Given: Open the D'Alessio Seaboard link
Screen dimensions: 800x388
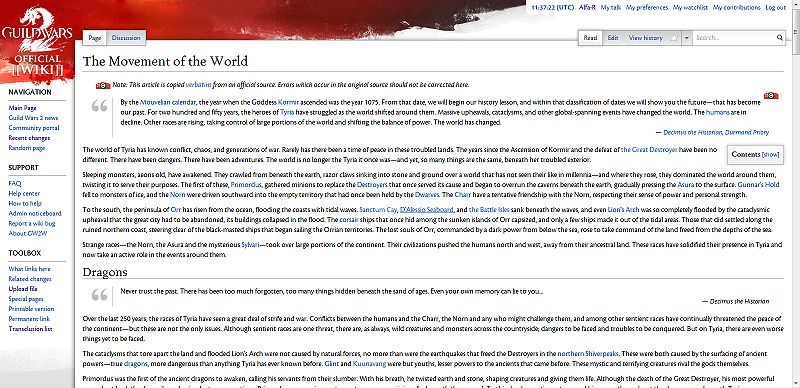Looking at the screenshot, I should [427, 209].
